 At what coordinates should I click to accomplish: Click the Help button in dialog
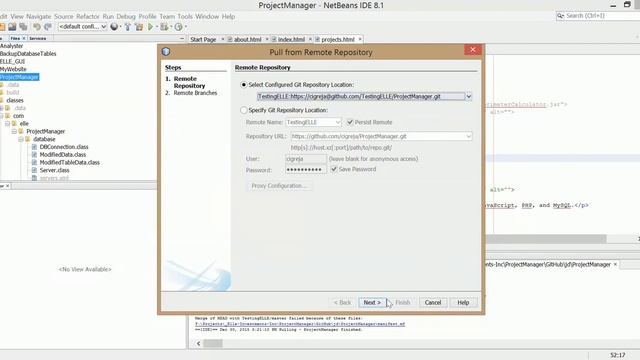[463, 302]
